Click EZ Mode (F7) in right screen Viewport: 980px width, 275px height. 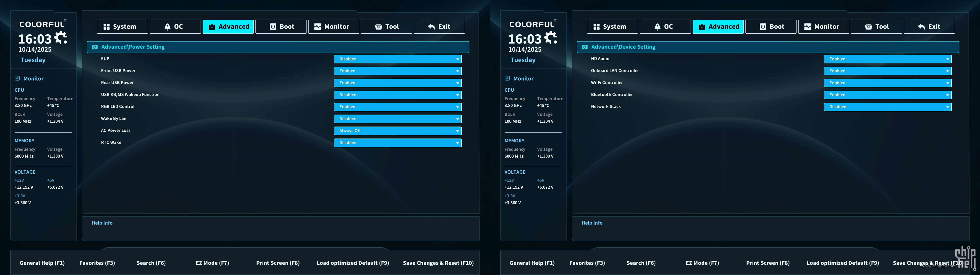(x=702, y=263)
